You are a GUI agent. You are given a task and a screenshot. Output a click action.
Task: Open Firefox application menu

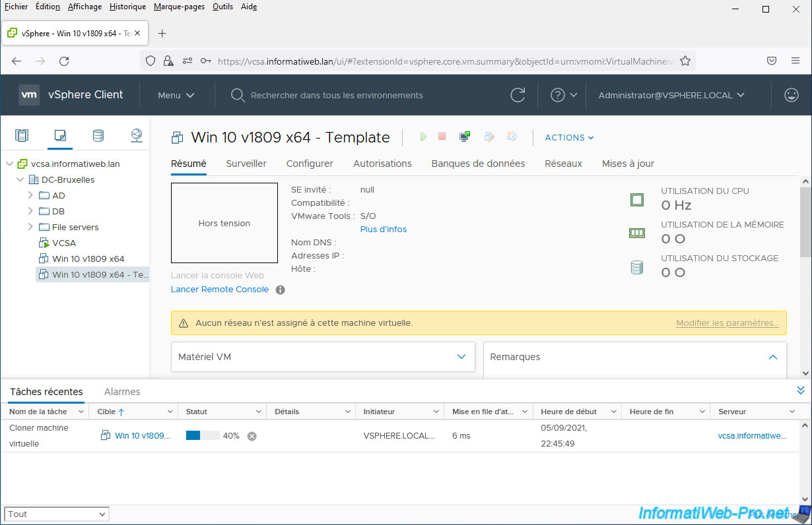pos(795,61)
